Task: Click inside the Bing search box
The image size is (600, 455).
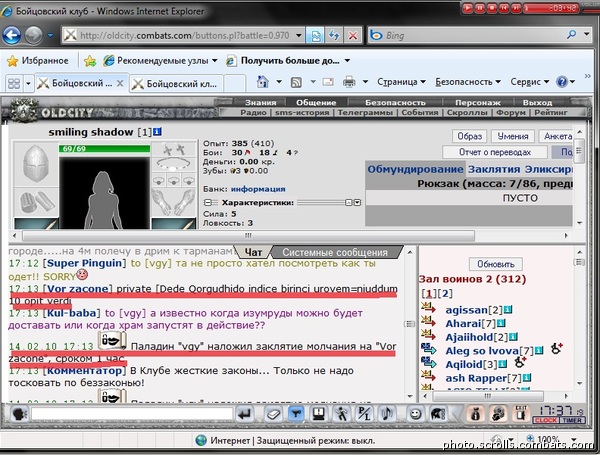Action: [x=473, y=36]
